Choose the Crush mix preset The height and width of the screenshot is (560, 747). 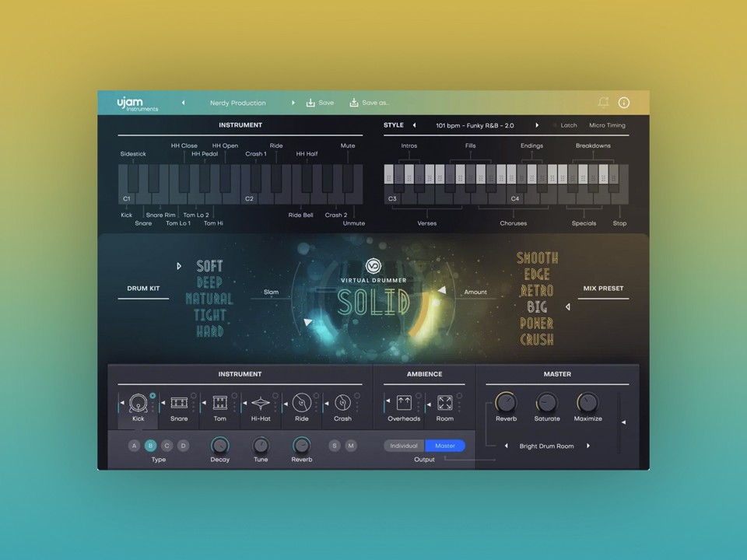[x=538, y=340]
